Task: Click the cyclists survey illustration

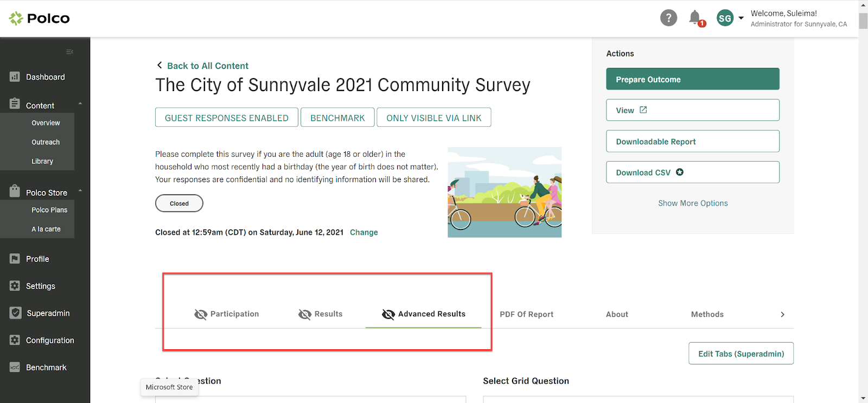Action: click(x=505, y=192)
